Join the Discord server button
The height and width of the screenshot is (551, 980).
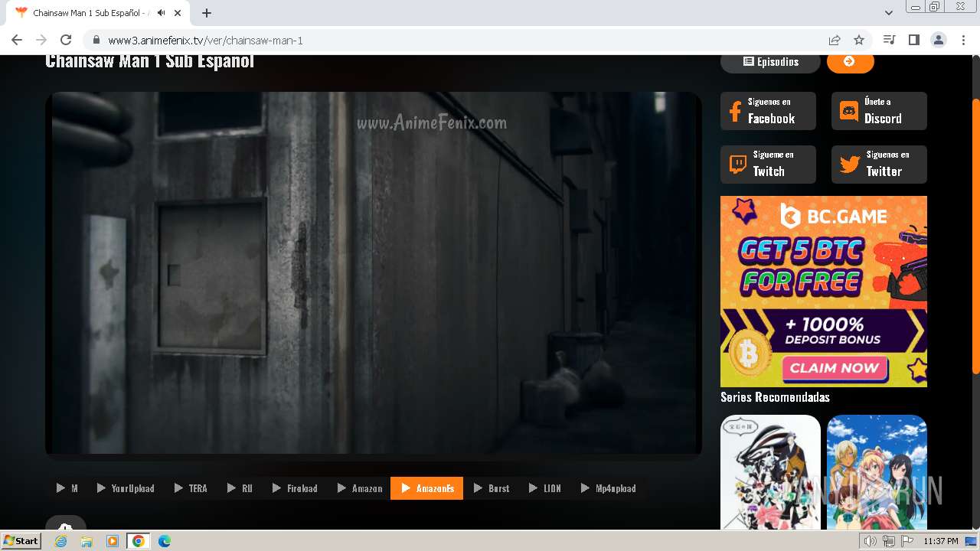[879, 111]
